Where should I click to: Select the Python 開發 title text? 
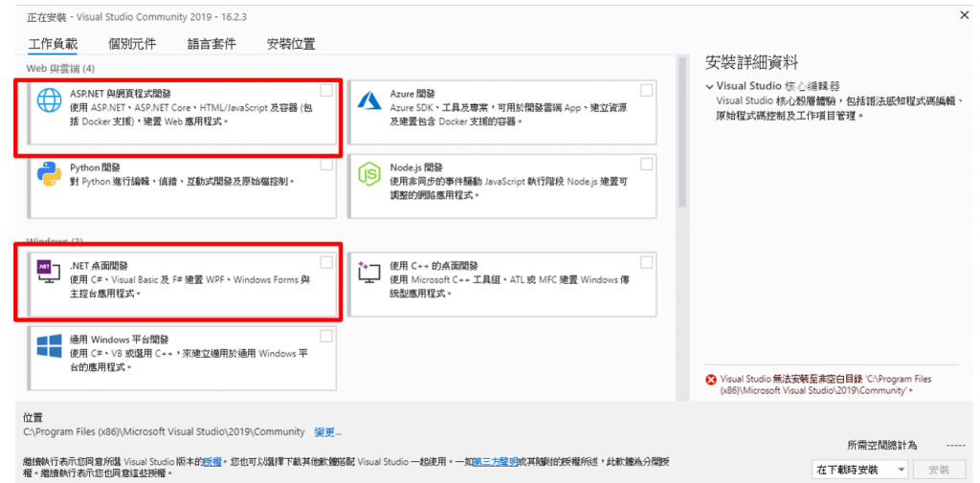pyautogui.click(x=95, y=167)
